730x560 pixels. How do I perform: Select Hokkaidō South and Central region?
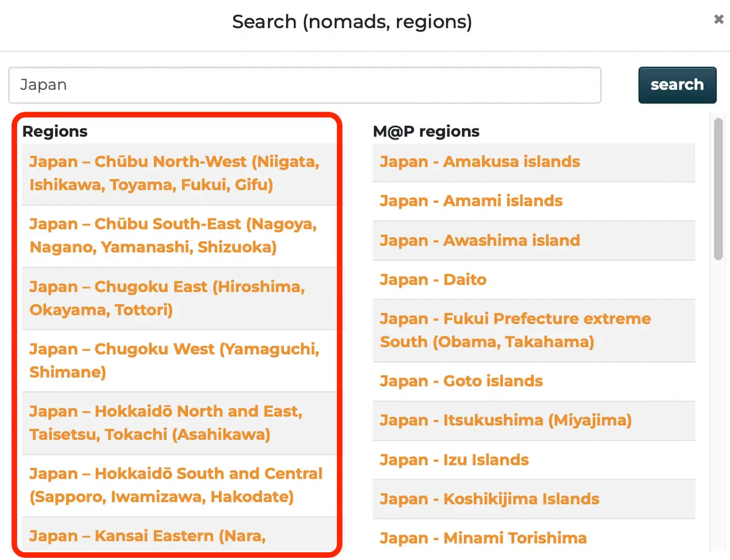(176, 485)
